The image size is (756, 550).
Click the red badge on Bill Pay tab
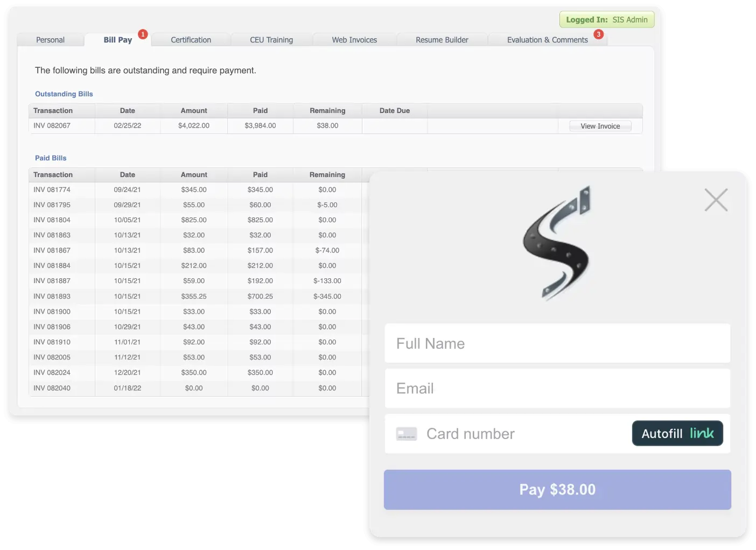[143, 34]
